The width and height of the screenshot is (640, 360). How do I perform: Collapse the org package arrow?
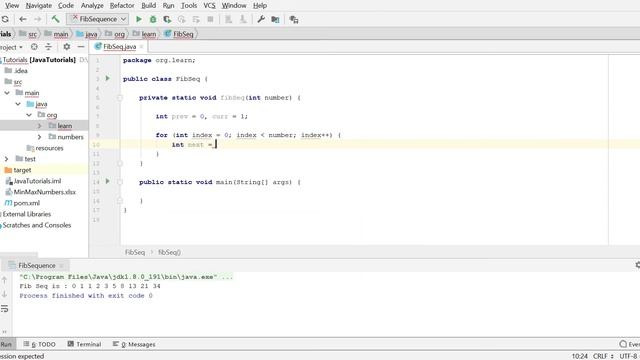pos(29,115)
